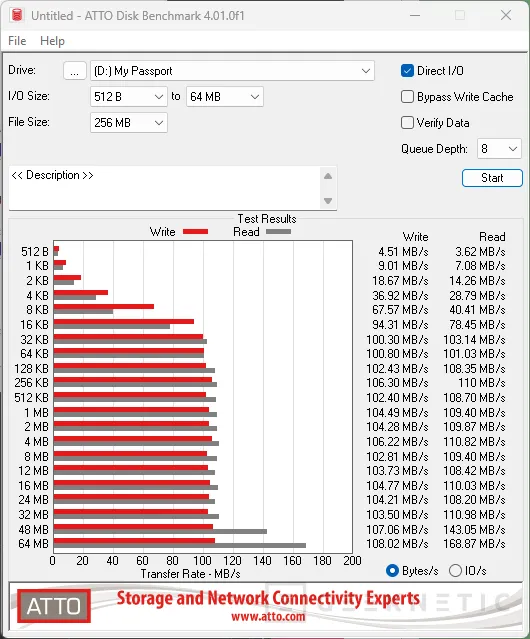Click the Transfer Rate - MB/s axis label
This screenshot has width=530, height=639.
[191, 574]
